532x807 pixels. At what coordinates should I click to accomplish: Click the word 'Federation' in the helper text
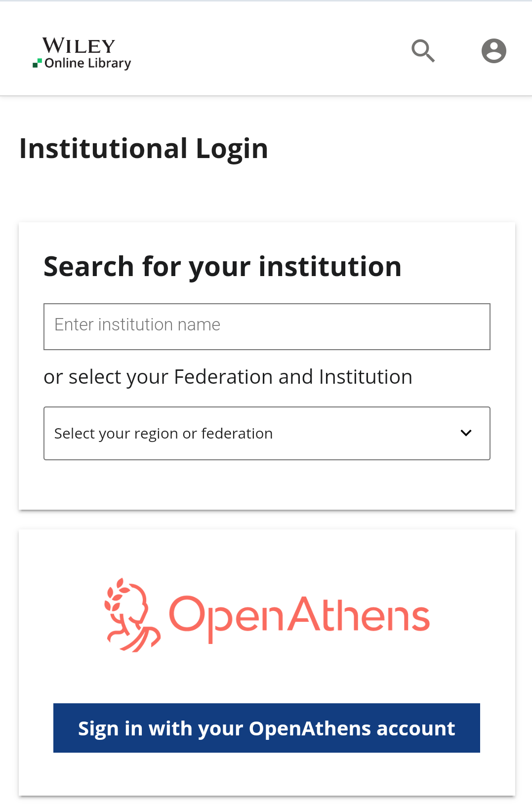click(x=223, y=377)
